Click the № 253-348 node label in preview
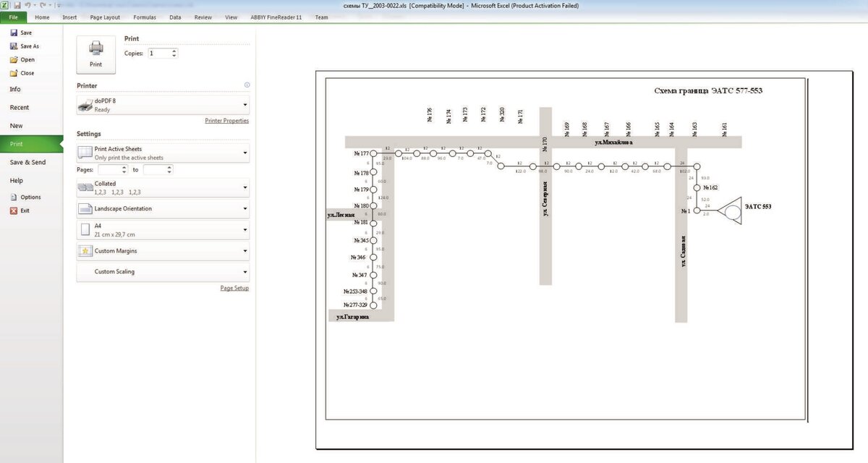Screen dimensions: 868x463 tap(356, 291)
